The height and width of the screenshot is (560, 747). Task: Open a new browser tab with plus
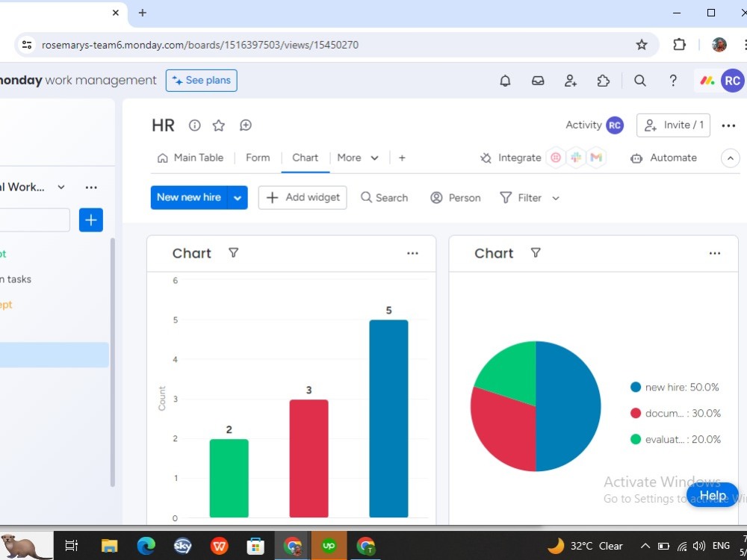tap(143, 13)
